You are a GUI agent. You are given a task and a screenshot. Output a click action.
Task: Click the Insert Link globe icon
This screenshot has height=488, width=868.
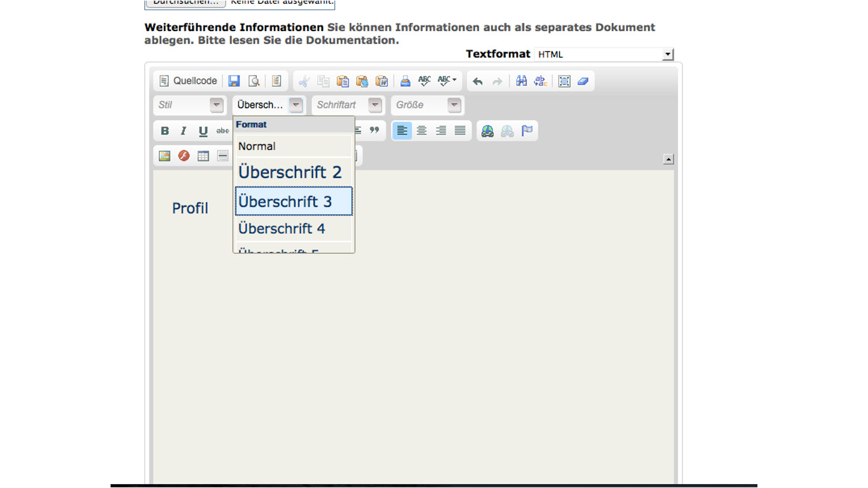pyautogui.click(x=487, y=131)
